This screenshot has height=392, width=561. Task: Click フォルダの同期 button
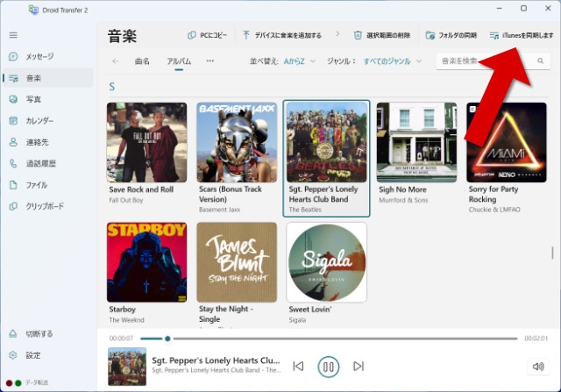[451, 35]
